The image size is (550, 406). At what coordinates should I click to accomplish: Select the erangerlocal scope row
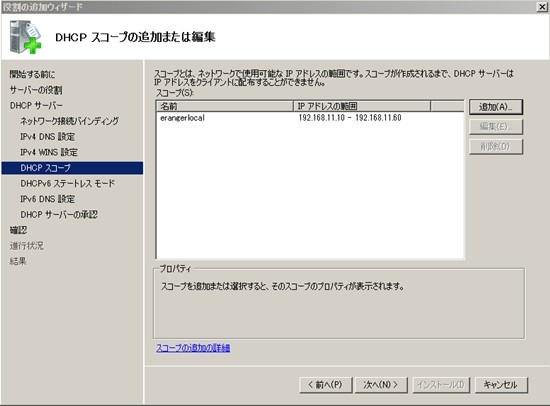click(310, 118)
